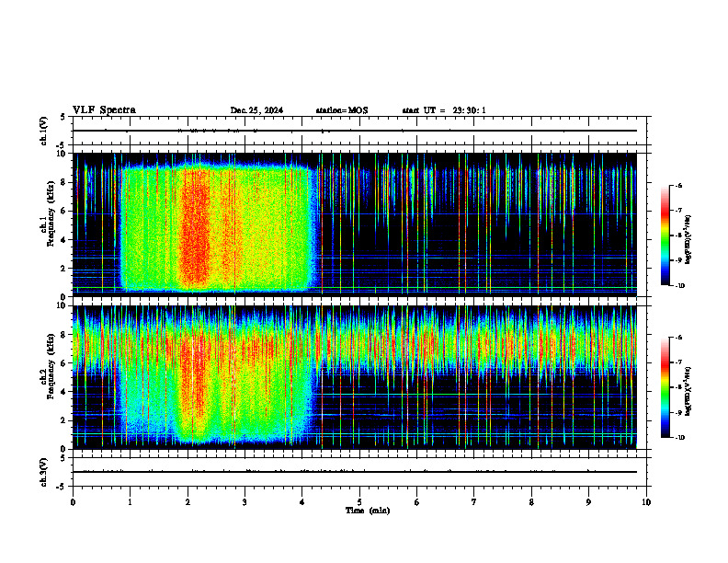728x563 pixels.
Task: Click the time axis tick label "5"
Action: [359, 502]
